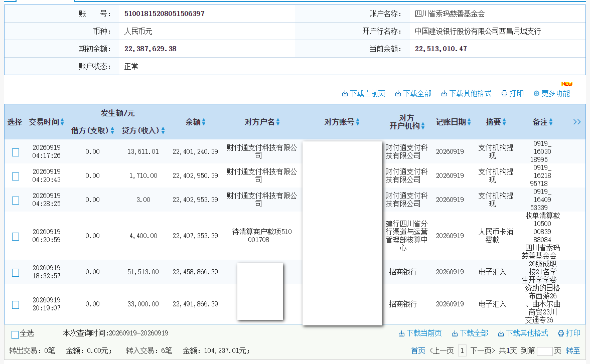Viewport: 590px width, 364px height.
Task: Sort by 记账日期 using its arrows
Action: click(x=469, y=122)
